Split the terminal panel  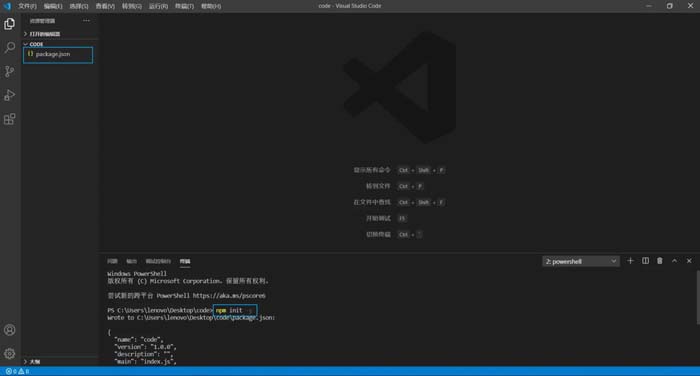point(645,261)
